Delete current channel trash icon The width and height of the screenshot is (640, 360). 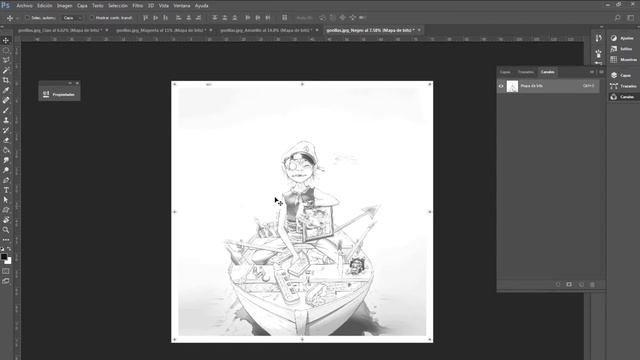coord(592,284)
